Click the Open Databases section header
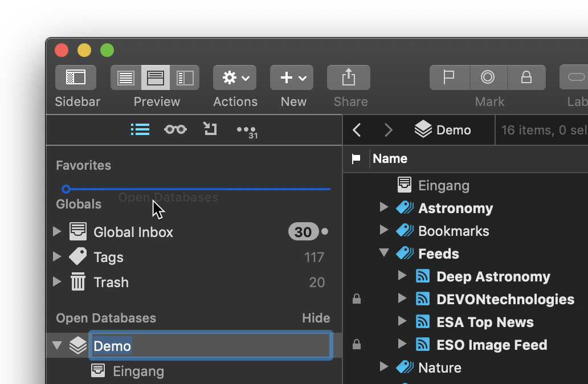Viewport: 588px width, 384px height. coord(106,318)
